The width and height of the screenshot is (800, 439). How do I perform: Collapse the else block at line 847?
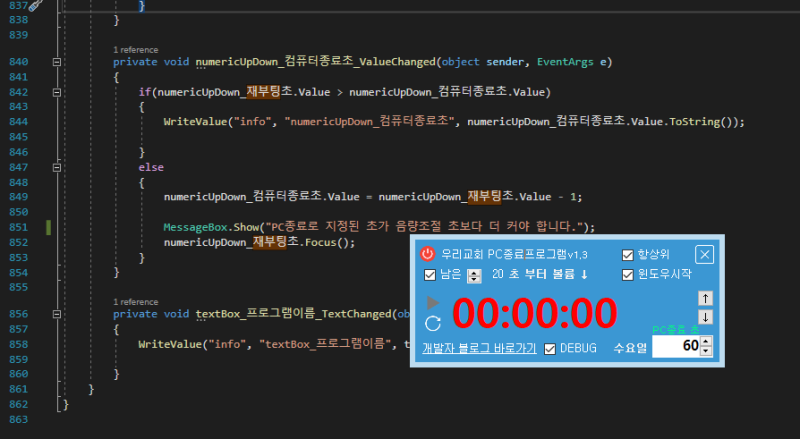tap(57, 167)
